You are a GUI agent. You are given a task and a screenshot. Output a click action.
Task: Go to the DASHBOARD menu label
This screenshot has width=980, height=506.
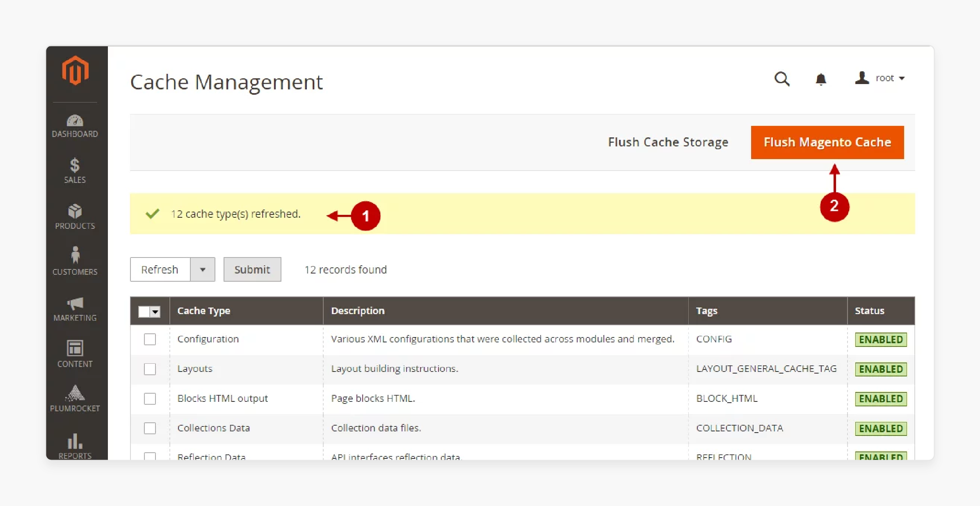click(x=75, y=134)
